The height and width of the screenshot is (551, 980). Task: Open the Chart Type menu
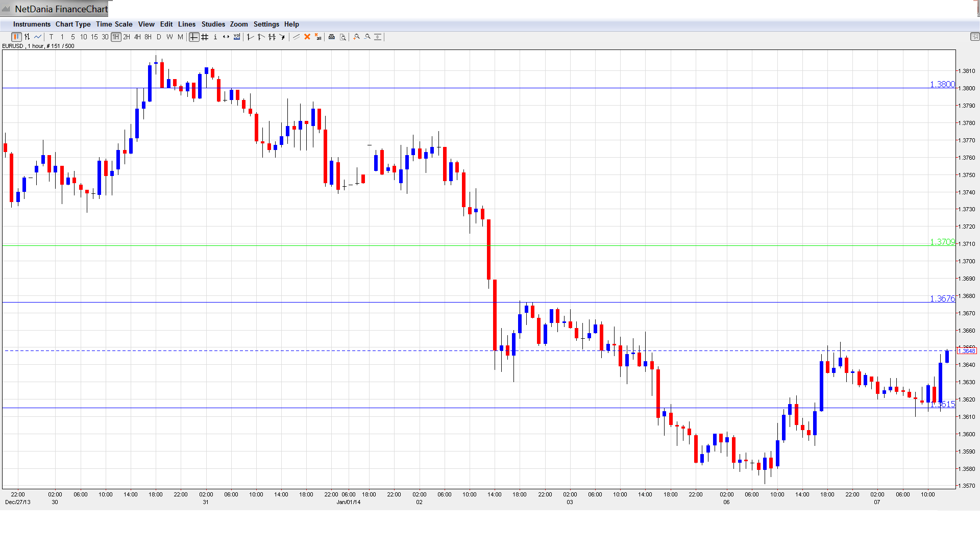[73, 24]
